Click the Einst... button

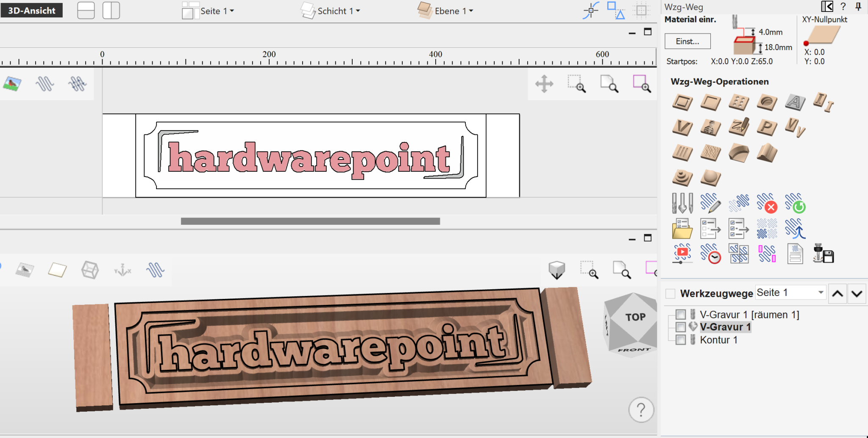pos(687,41)
